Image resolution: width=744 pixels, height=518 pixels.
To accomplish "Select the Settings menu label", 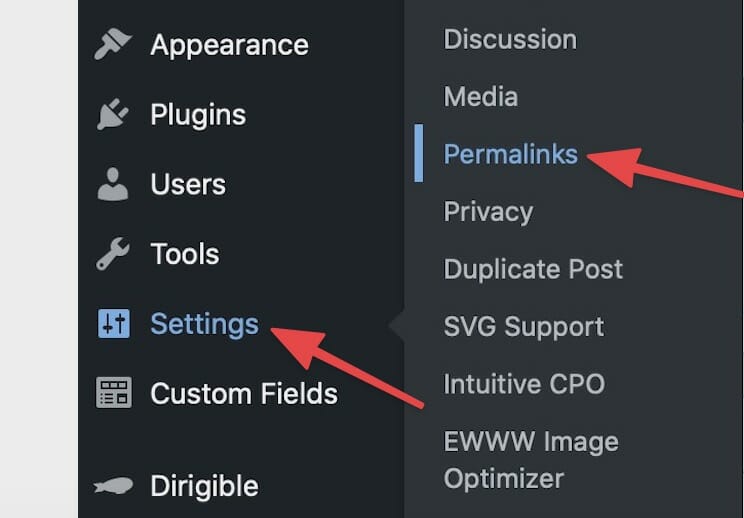I will click(205, 324).
